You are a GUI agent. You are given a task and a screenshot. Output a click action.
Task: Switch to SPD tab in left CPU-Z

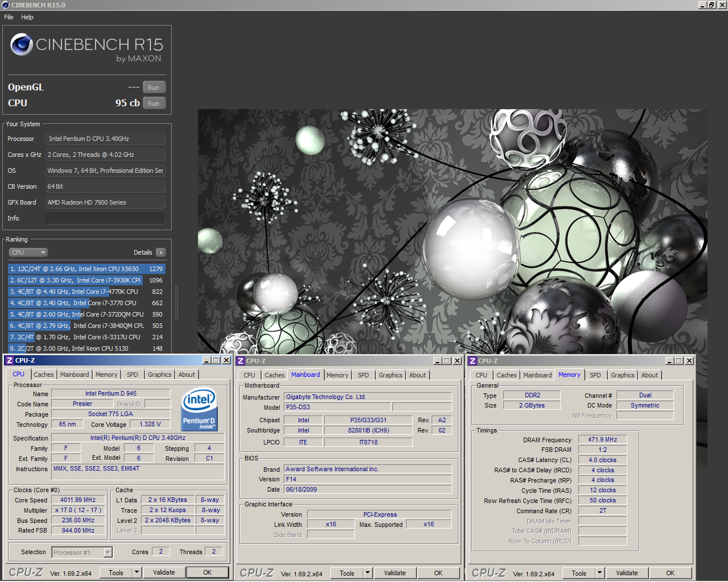pos(133,375)
